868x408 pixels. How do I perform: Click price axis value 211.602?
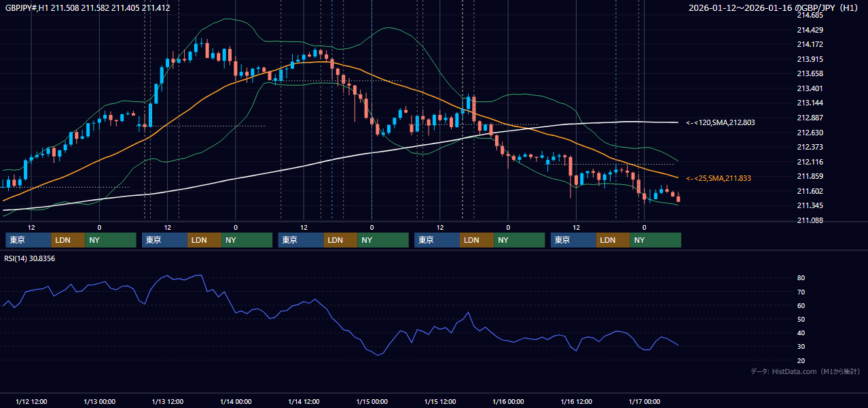(810, 191)
